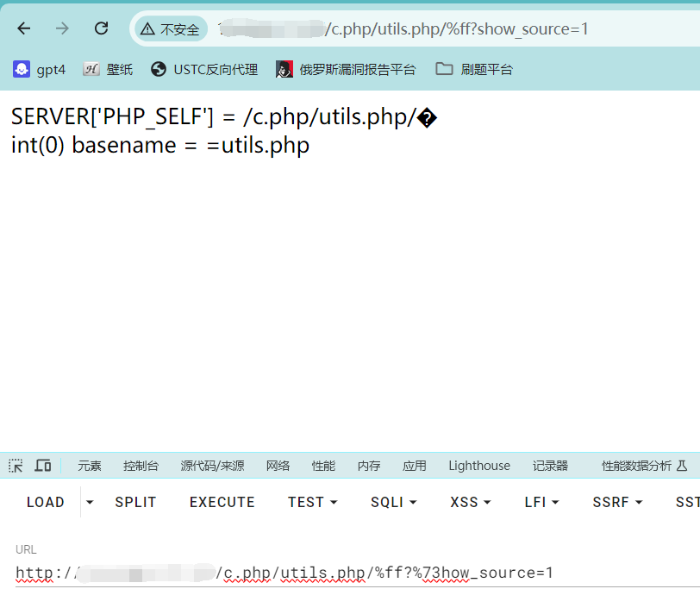Switch to the 网络 tab in DevTools
The image size is (700, 589).
point(278,466)
